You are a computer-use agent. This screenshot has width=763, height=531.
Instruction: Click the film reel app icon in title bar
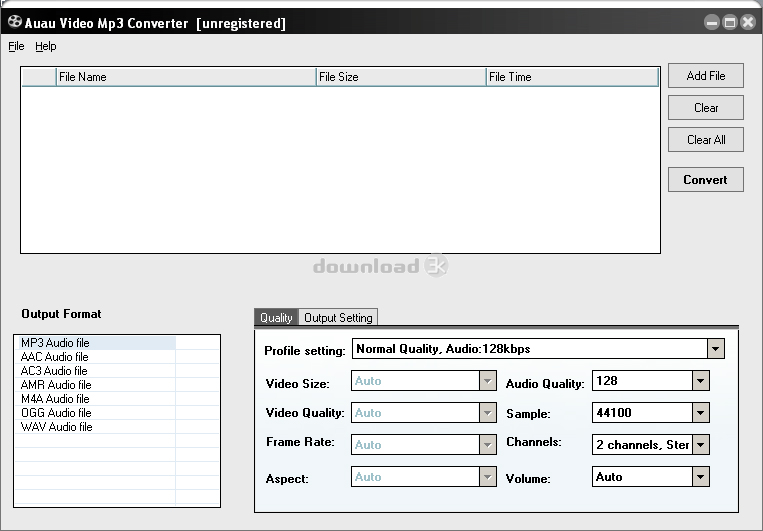click(15, 22)
